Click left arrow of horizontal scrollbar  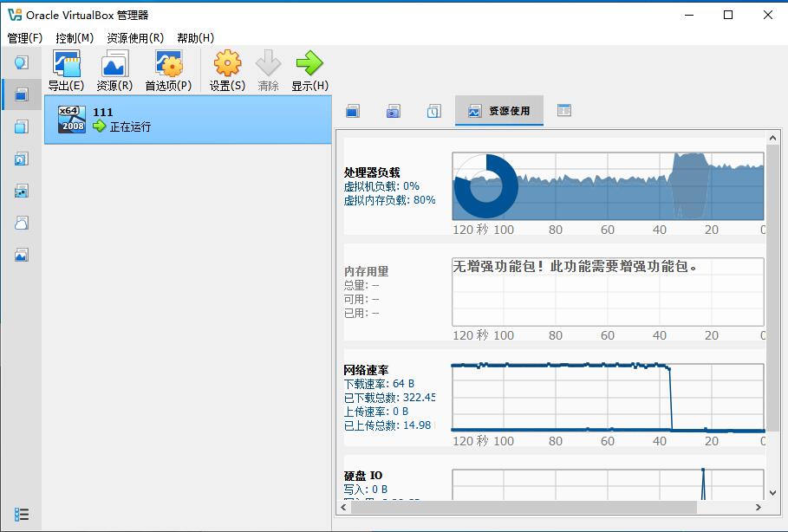(x=344, y=508)
